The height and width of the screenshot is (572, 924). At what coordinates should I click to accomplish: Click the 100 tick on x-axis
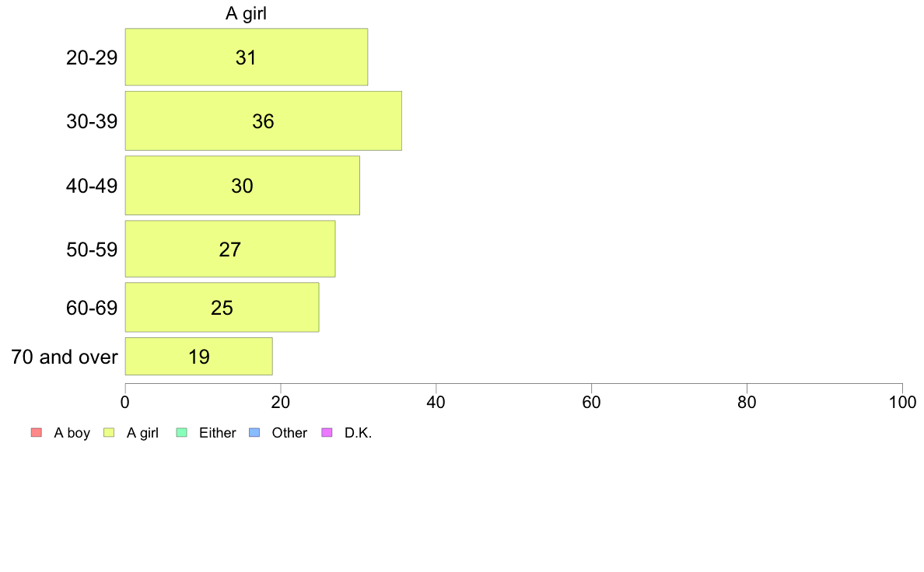[x=902, y=403]
